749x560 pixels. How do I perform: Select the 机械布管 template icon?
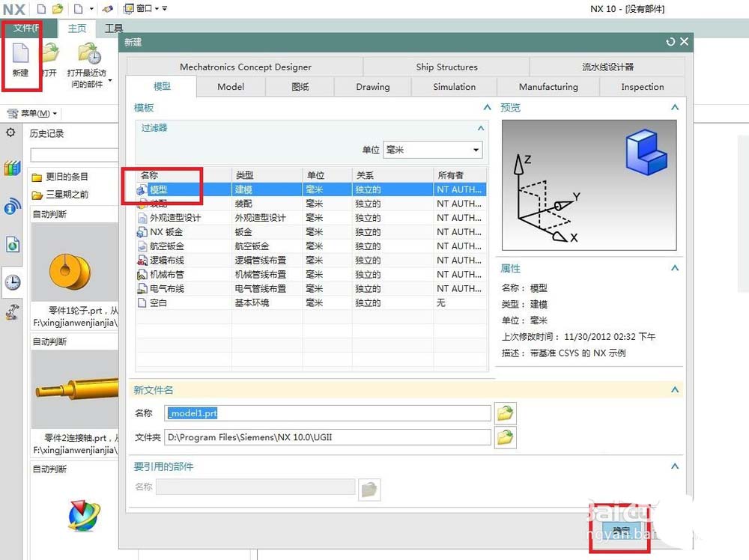pyautogui.click(x=142, y=275)
